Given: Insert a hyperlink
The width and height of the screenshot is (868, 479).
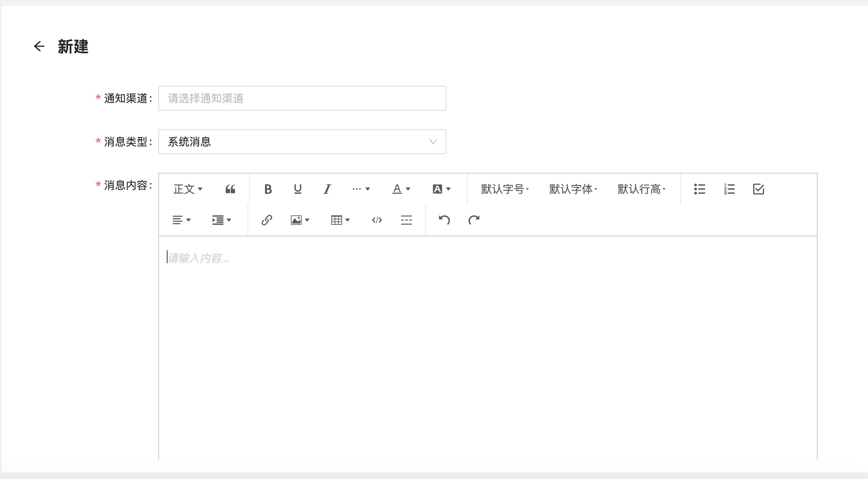Looking at the screenshot, I should click(267, 220).
